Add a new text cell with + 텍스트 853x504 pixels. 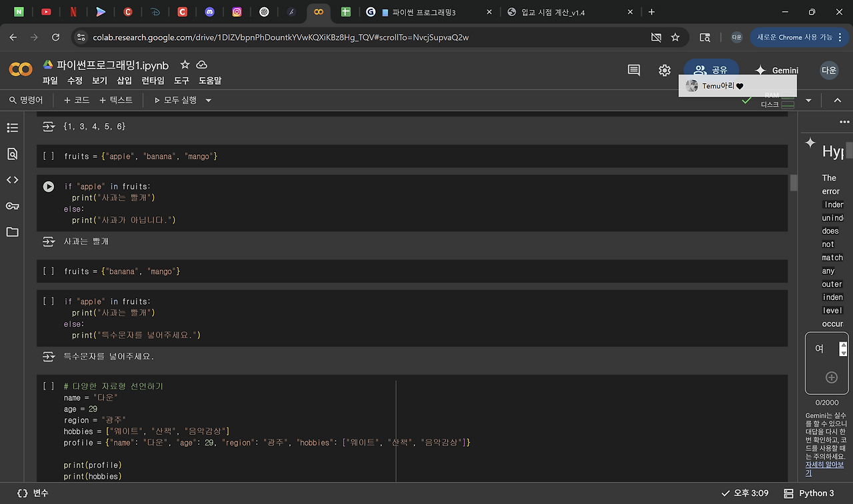click(x=116, y=101)
